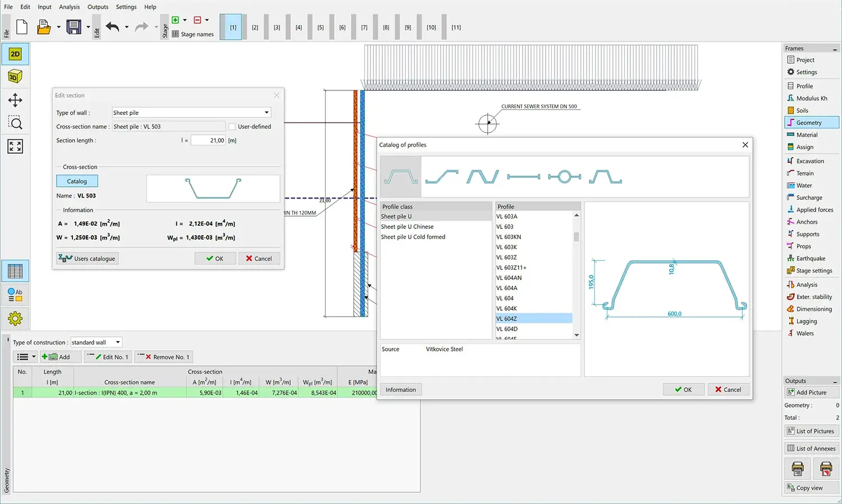Collapse the Outputs panel
Viewport: 842px width, 504px height.
pos(835,382)
